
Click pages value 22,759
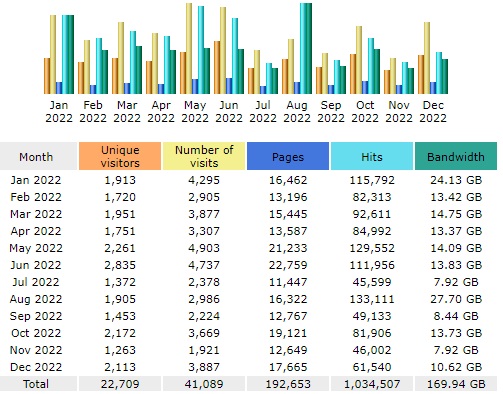[288, 265]
